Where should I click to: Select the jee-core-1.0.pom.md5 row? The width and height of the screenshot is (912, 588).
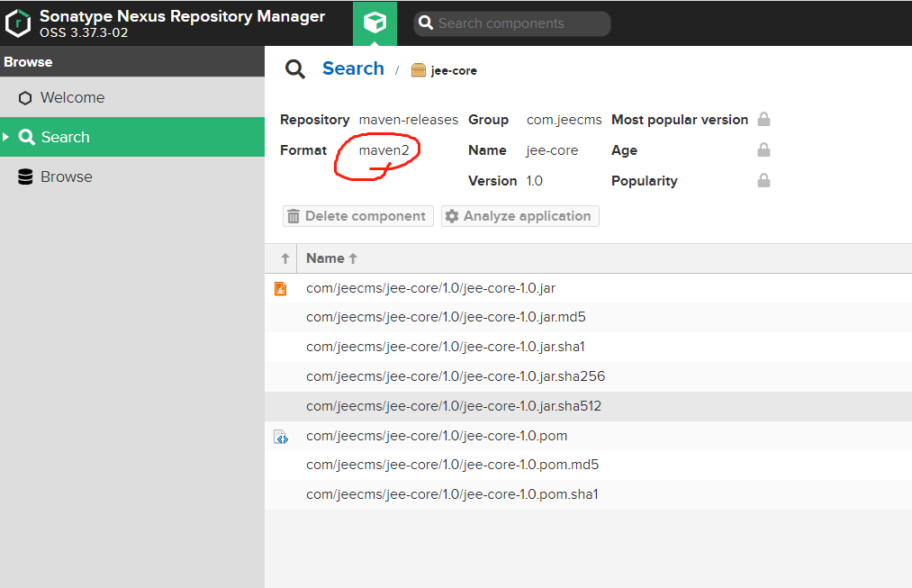pos(452,465)
